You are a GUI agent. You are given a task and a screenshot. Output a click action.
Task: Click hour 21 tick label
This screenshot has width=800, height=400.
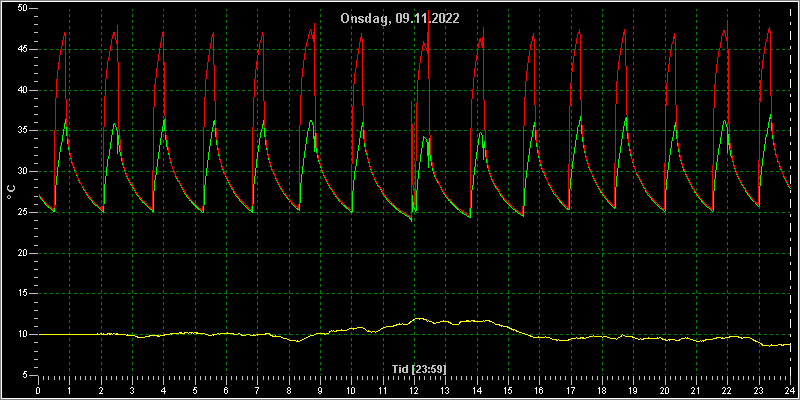pos(696,390)
